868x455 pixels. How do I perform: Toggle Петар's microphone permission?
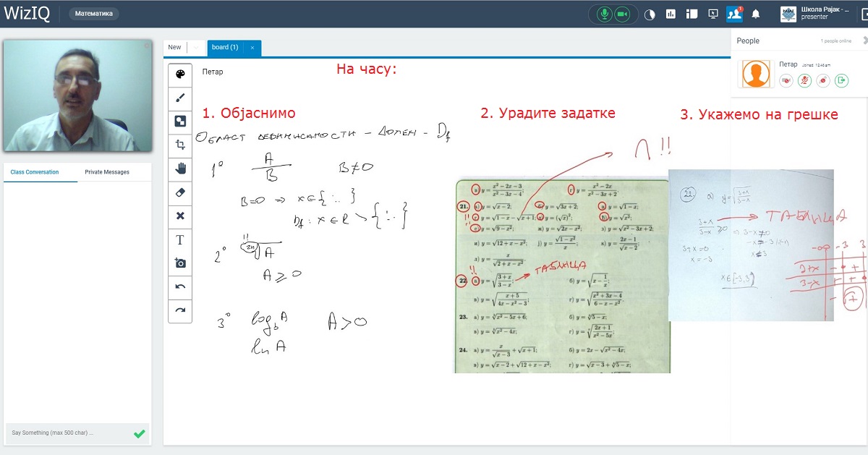point(804,80)
